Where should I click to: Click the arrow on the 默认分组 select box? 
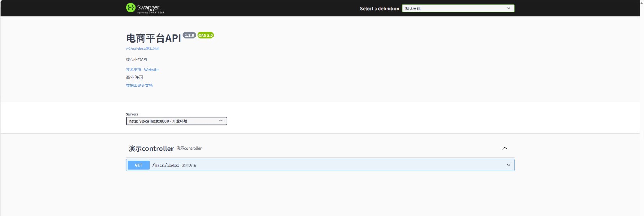point(508,9)
